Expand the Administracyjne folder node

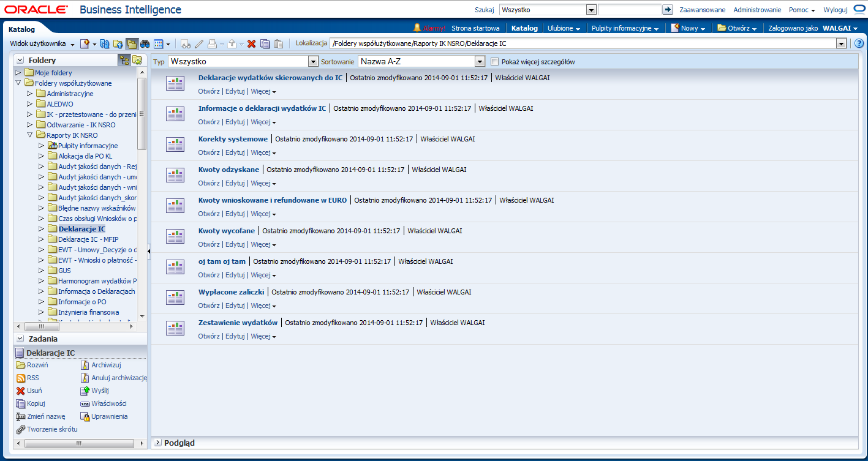tap(29, 94)
